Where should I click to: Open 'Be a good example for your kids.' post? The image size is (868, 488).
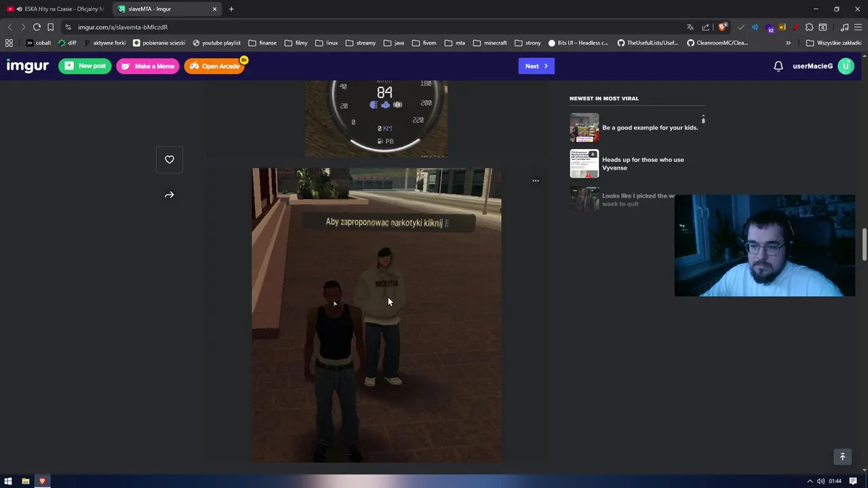pyautogui.click(x=650, y=127)
